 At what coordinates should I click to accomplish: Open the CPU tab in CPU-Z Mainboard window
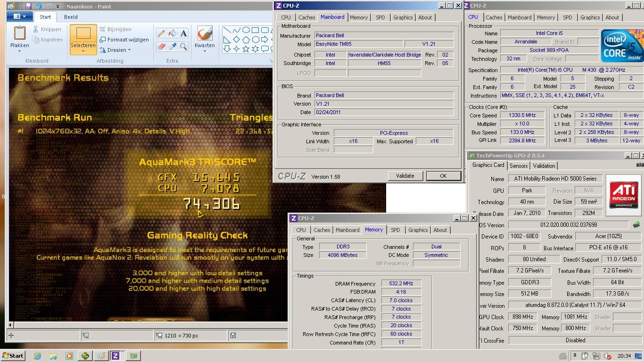(x=286, y=17)
